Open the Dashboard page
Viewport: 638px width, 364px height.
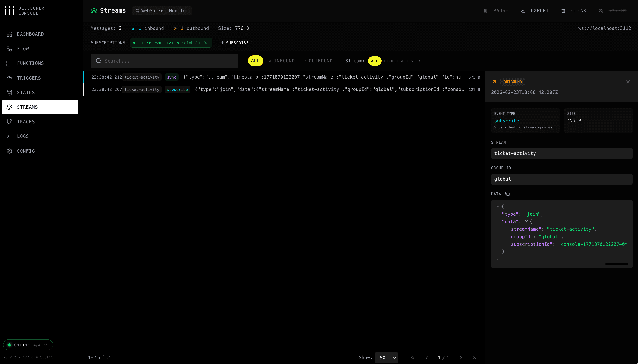click(9, 34)
